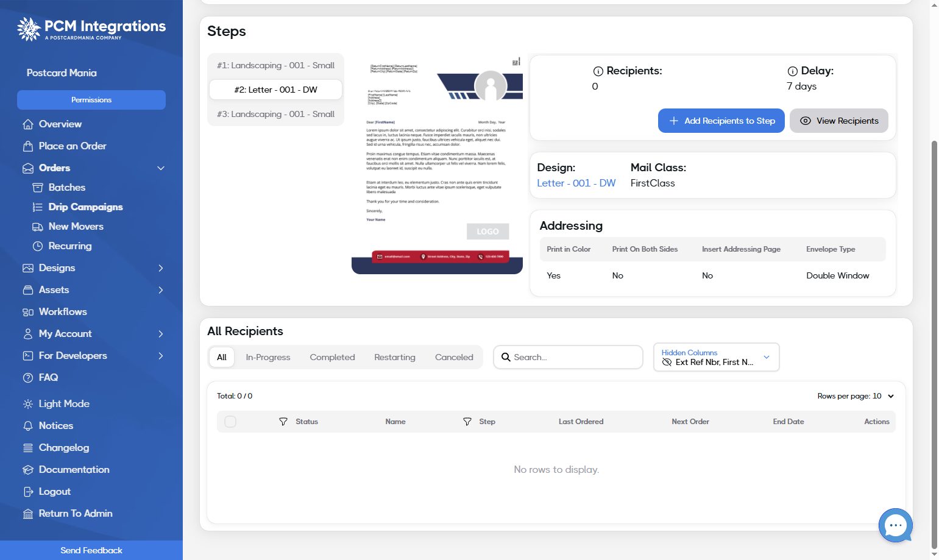Click the Step column filter icon

coord(467,422)
